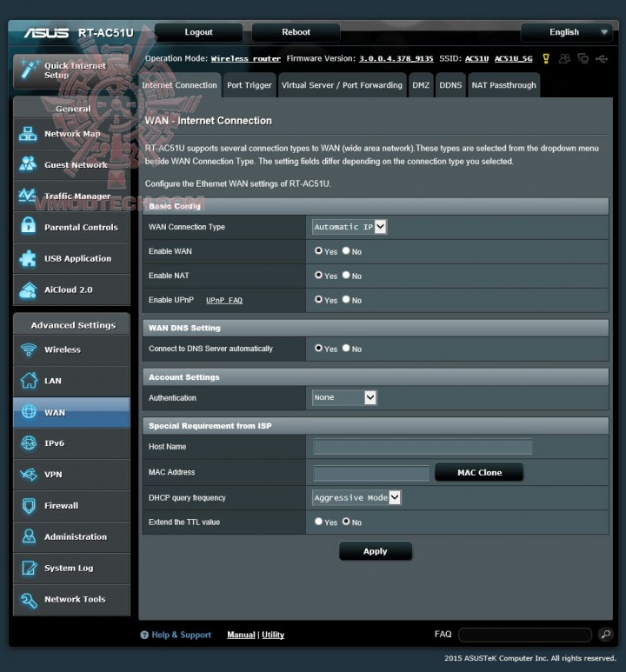Open the WAN Connection Type dropdown

pos(350,227)
